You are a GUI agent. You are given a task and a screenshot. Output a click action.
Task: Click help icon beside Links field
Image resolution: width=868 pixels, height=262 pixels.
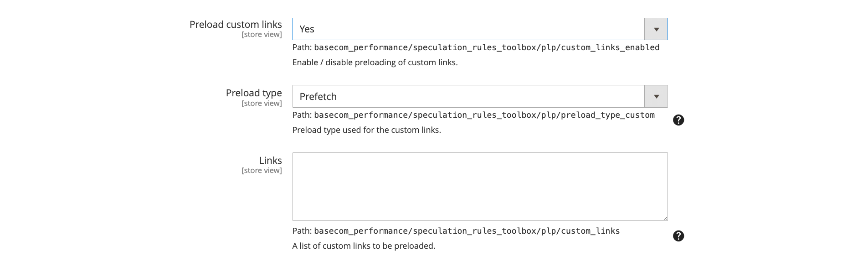(x=678, y=236)
